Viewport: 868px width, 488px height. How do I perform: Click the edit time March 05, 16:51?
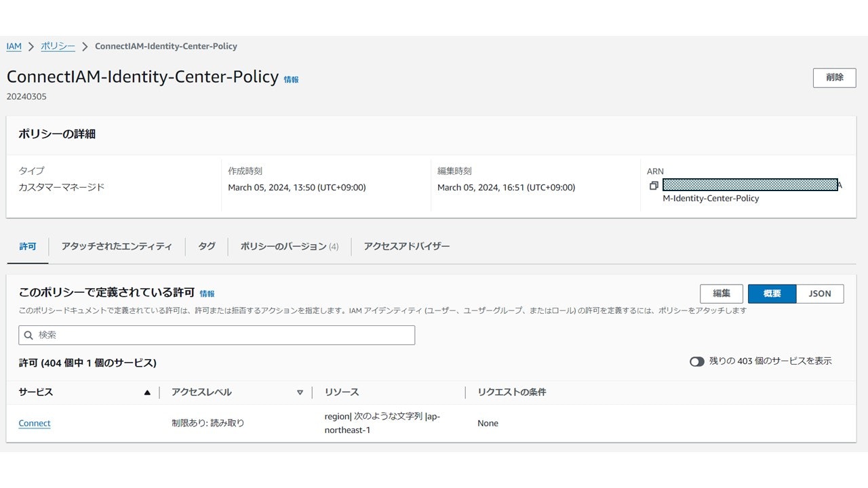(506, 187)
